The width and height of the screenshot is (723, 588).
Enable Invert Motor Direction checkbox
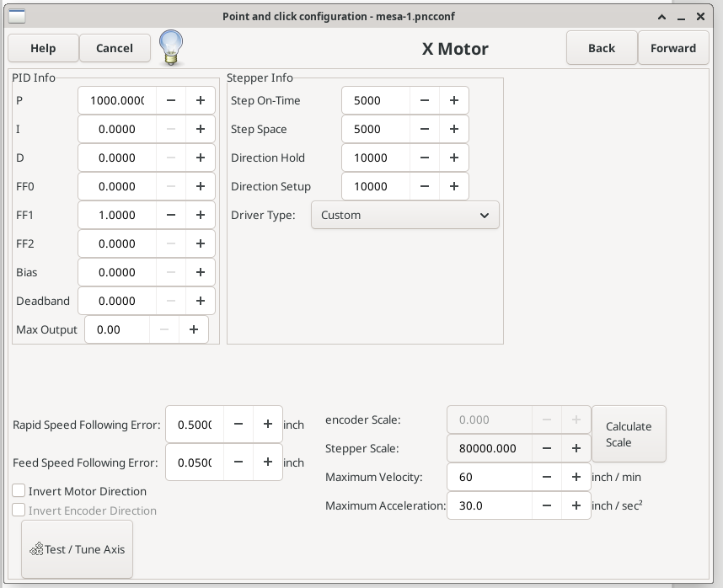tap(19, 491)
